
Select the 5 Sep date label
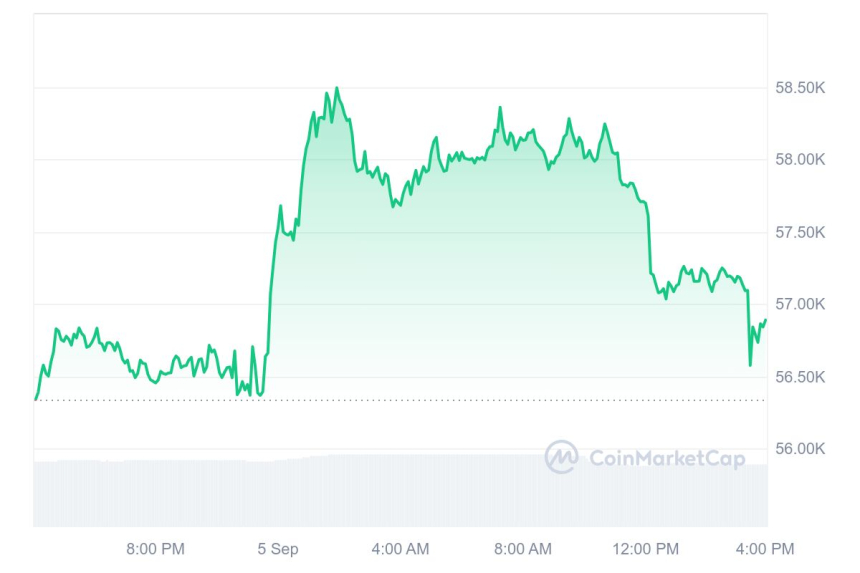(278, 549)
